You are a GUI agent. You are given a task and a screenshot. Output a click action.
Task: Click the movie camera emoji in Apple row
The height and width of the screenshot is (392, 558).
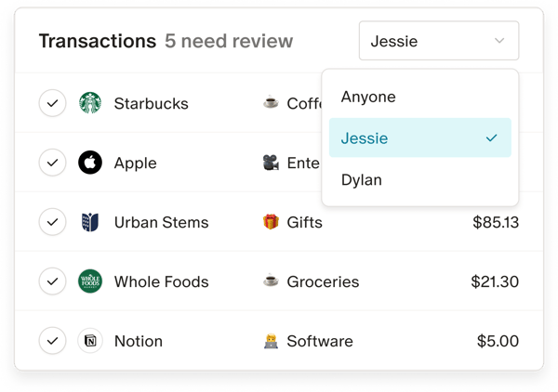pos(271,163)
